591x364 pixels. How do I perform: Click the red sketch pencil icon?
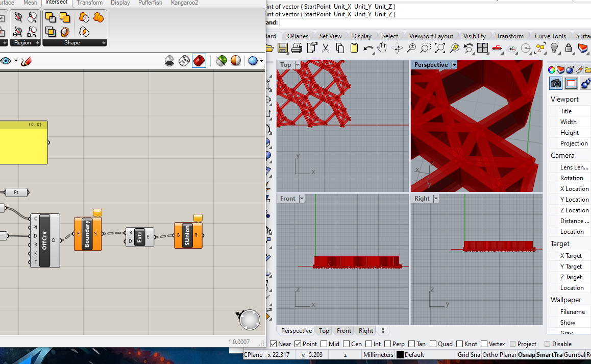click(27, 61)
